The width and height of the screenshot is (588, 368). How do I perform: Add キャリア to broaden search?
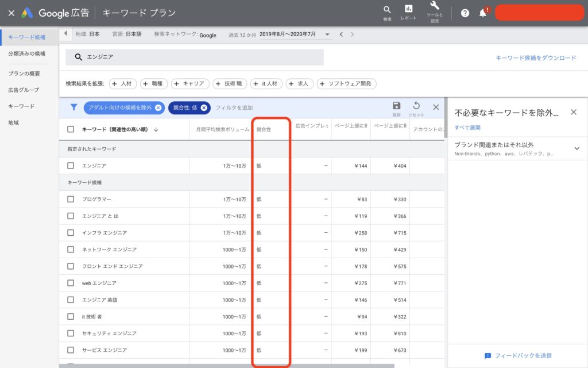(x=190, y=84)
